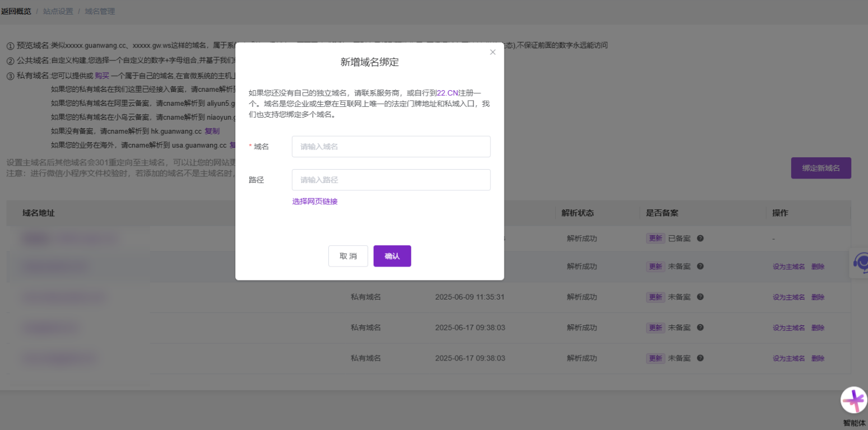Click 删除 in the last domain row

(x=818, y=358)
